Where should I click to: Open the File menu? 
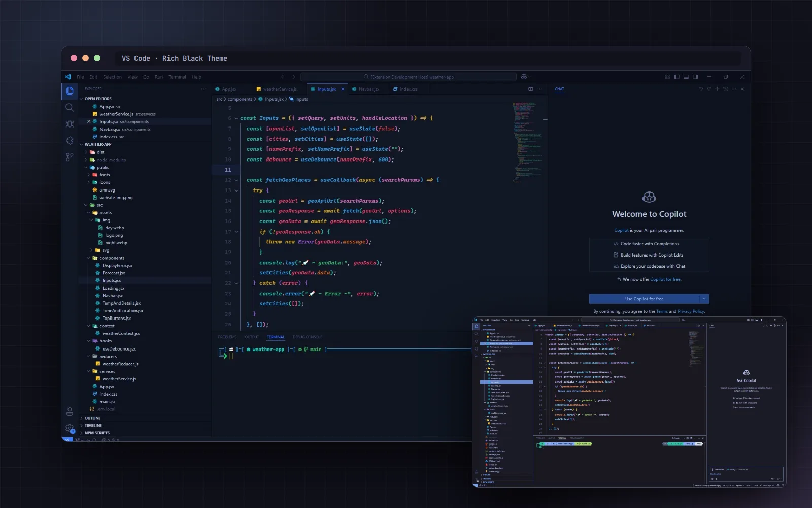click(x=80, y=77)
